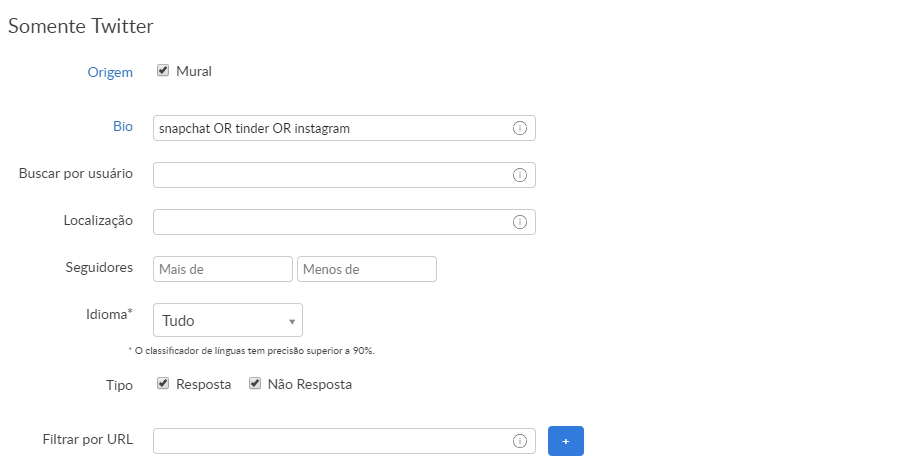Select the Localização input box
This screenshot has width=902, height=470.
coord(330,222)
